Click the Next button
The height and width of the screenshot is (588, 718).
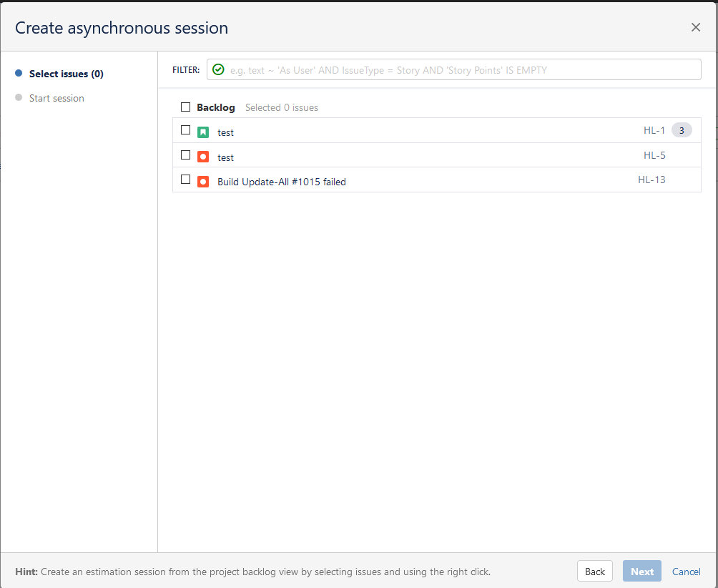click(641, 572)
